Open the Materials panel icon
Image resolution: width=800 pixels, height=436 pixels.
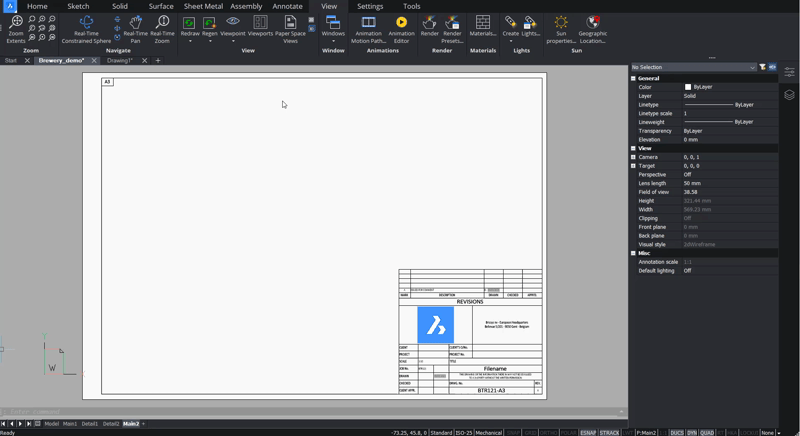coord(483,23)
